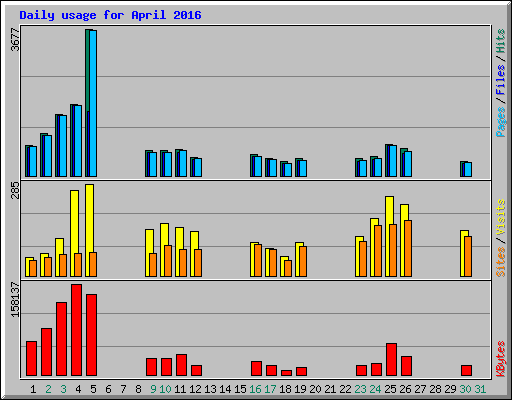Image resolution: width=512 pixels, height=400 pixels.
Task: Click day label 27 on the x-axis
Action: [x=420, y=389]
